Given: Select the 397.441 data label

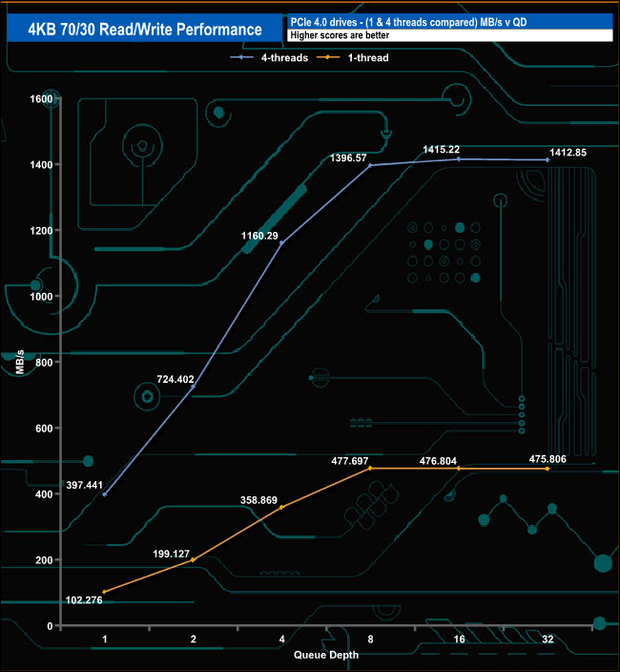Looking at the screenshot, I should click(84, 485).
